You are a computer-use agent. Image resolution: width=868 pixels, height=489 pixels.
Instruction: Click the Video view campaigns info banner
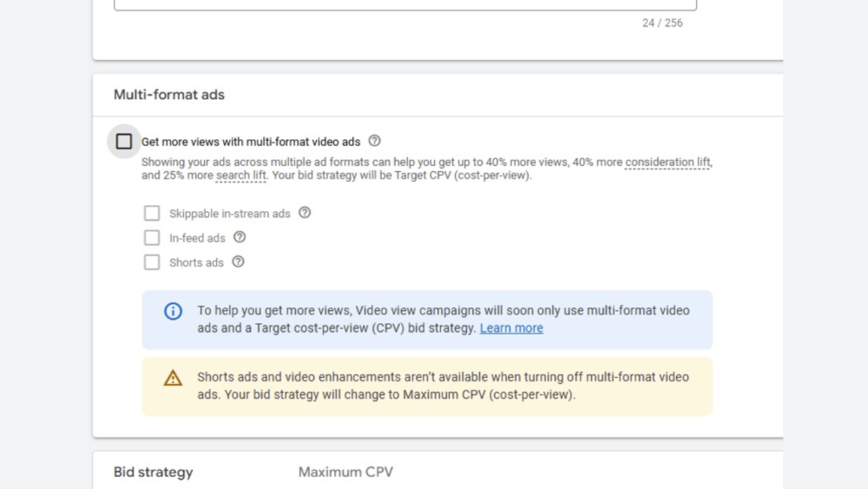point(427,320)
